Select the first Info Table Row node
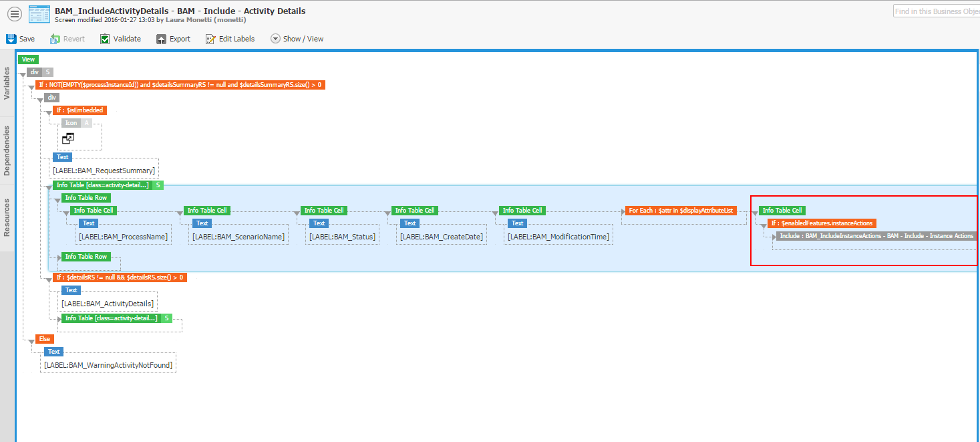 pos(86,198)
